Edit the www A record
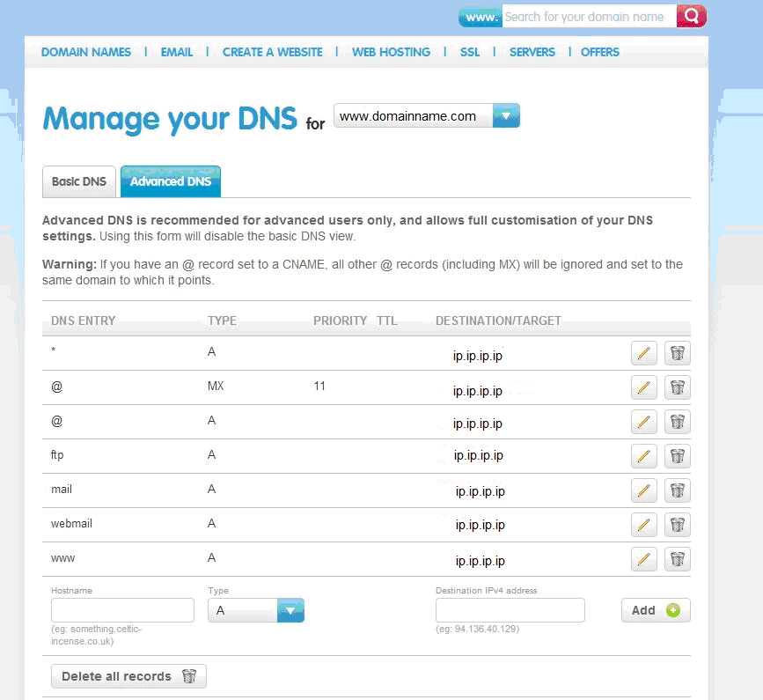 click(x=644, y=559)
